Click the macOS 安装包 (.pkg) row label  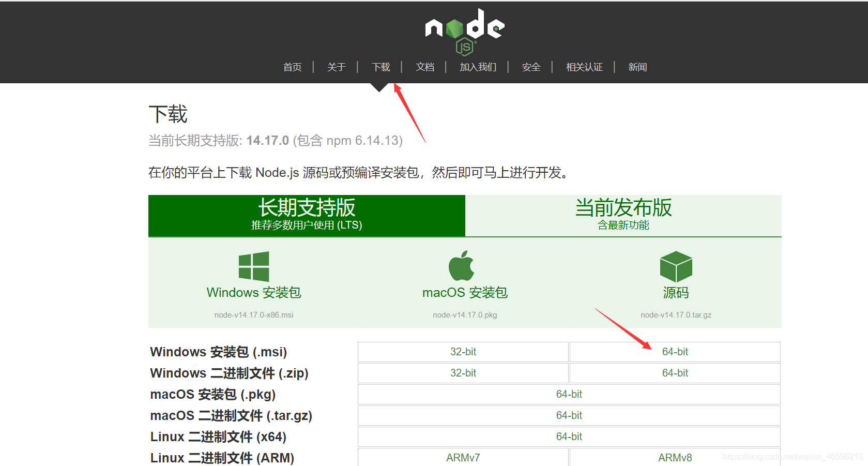pos(212,395)
